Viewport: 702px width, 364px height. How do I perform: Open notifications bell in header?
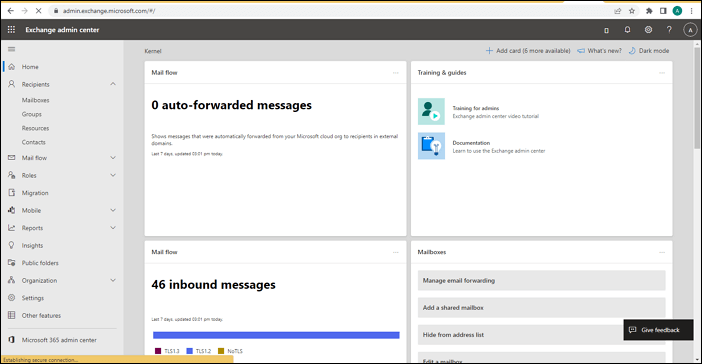tap(627, 30)
